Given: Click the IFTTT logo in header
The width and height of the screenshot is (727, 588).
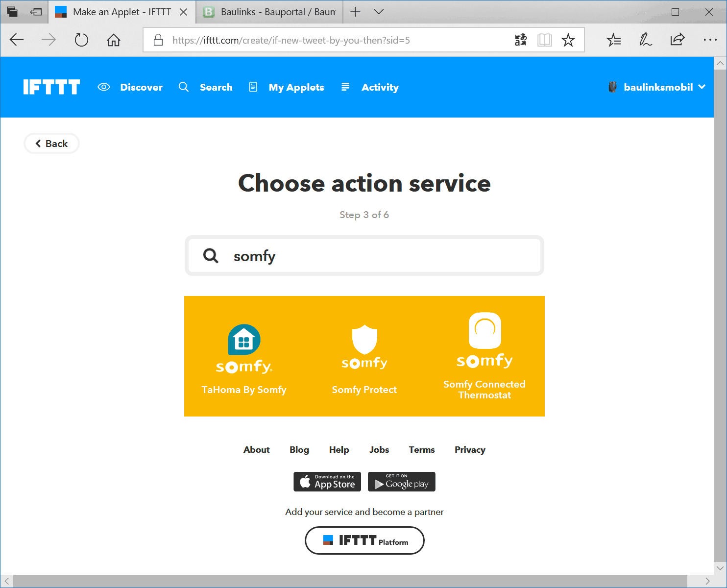Looking at the screenshot, I should [x=51, y=87].
